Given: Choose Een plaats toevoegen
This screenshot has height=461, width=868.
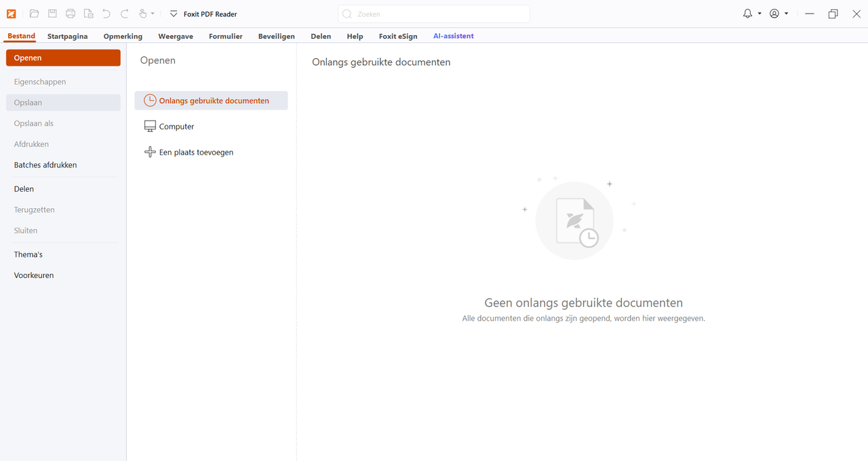Looking at the screenshot, I should (x=211, y=153).
